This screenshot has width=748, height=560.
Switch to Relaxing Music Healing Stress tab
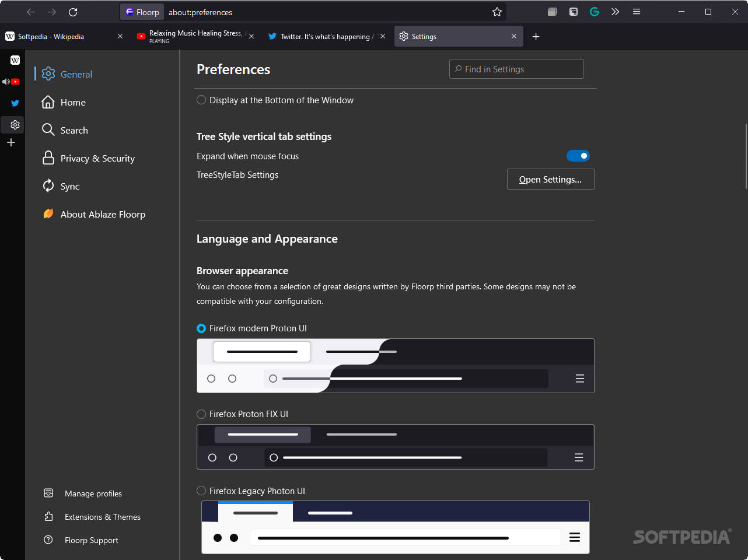tap(195, 36)
